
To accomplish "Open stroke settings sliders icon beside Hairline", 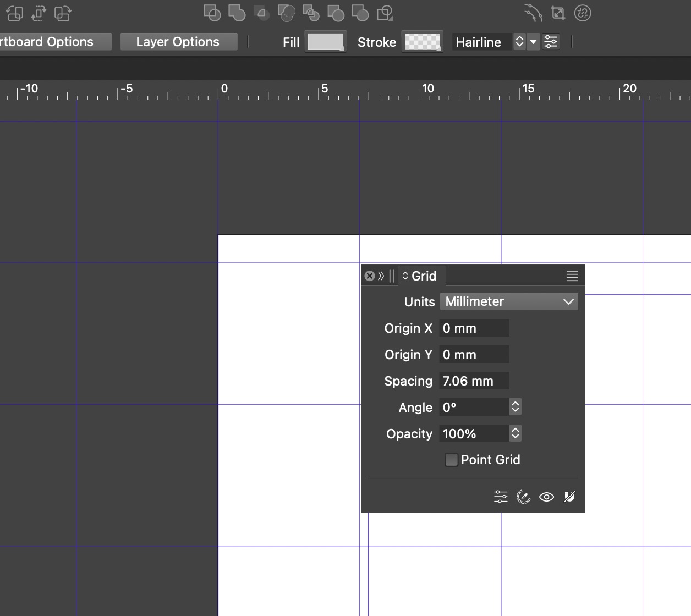I will pyautogui.click(x=551, y=42).
